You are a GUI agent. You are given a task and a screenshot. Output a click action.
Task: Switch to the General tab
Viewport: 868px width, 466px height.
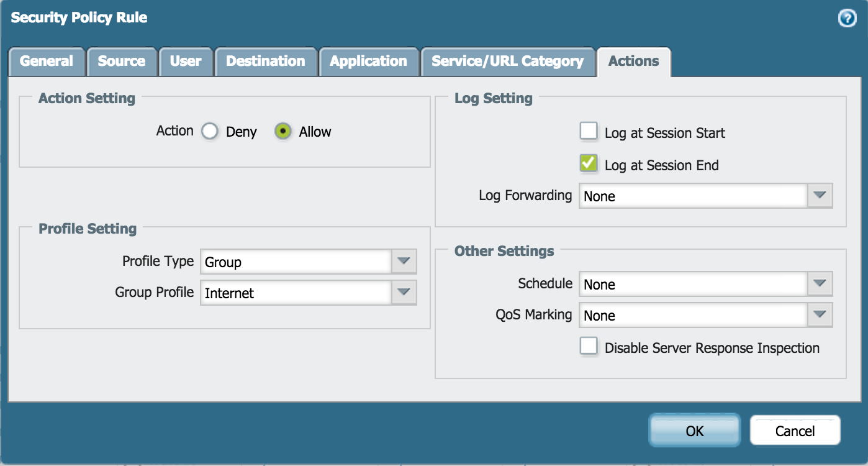[47, 62]
